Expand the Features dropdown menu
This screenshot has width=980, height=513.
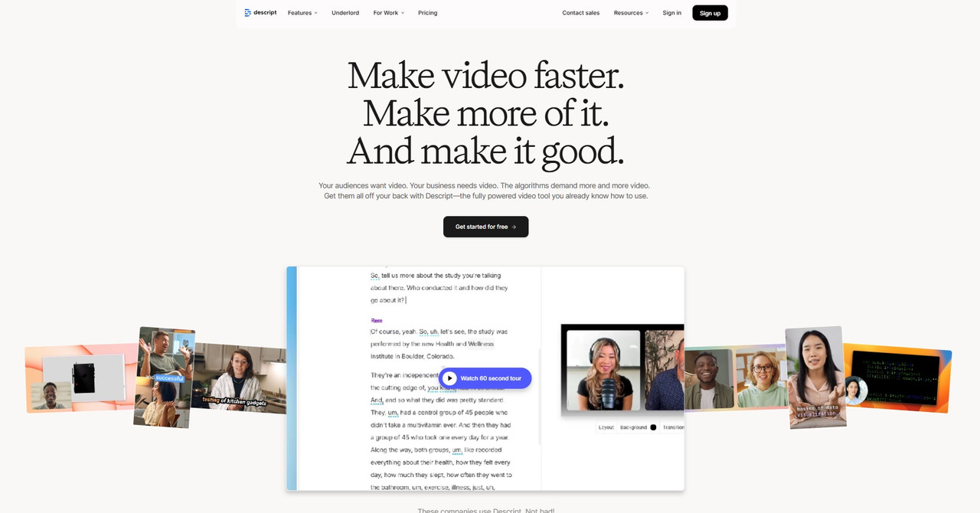pyautogui.click(x=302, y=13)
